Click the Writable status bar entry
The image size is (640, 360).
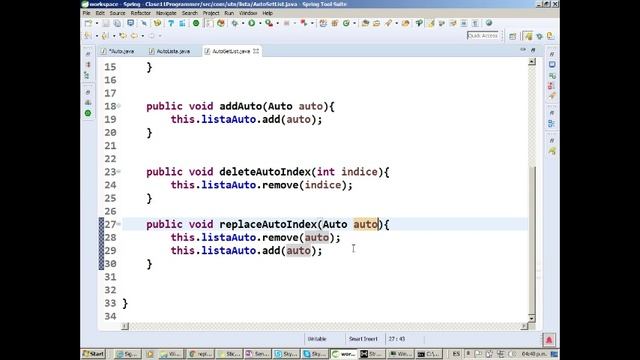(x=317, y=339)
